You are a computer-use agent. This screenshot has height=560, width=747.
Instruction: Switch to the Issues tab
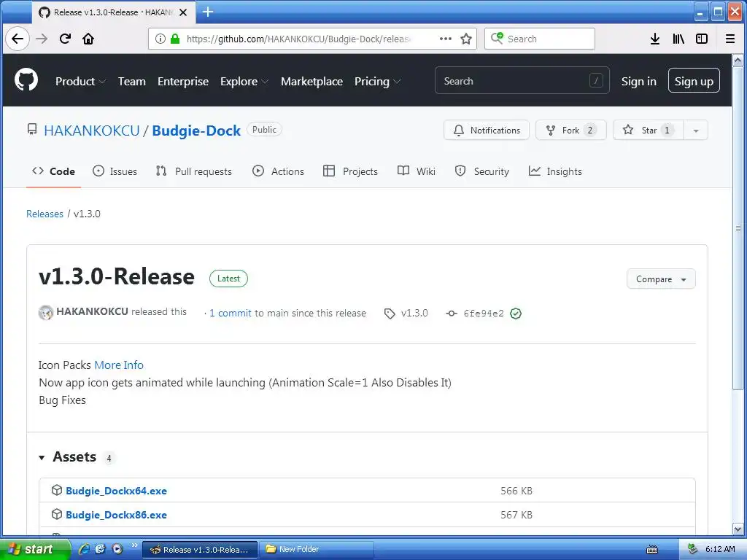[x=115, y=171]
